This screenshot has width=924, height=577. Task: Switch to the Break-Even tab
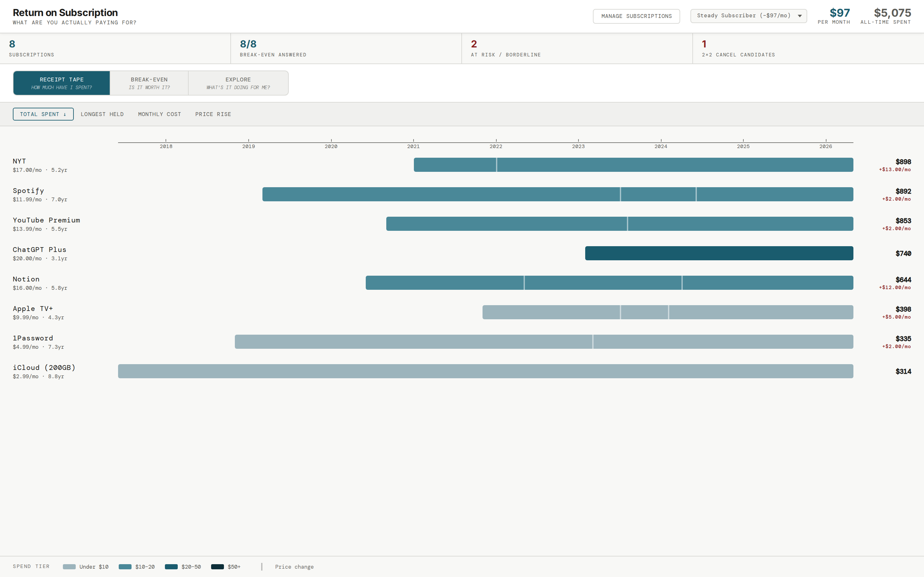(x=149, y=83)
